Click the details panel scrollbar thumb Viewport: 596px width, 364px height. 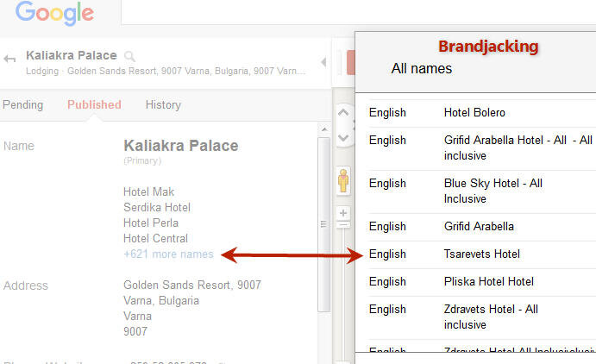pyautogui.click(x=323, y=224)
